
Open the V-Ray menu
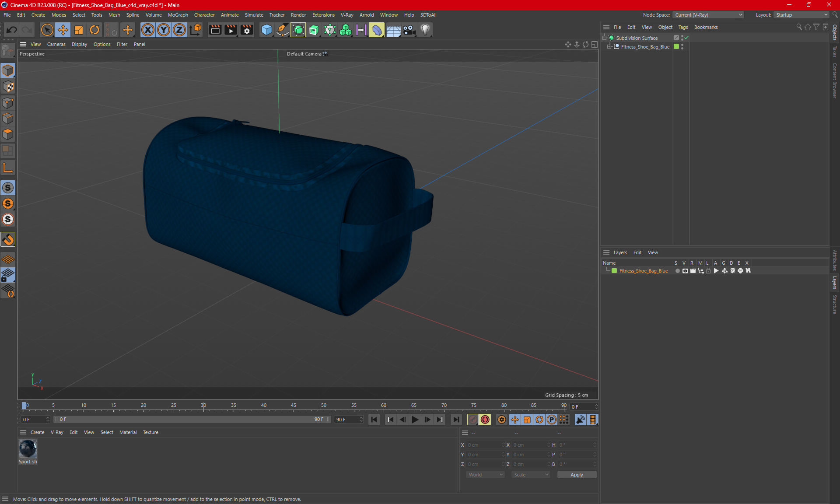point(347,15)
